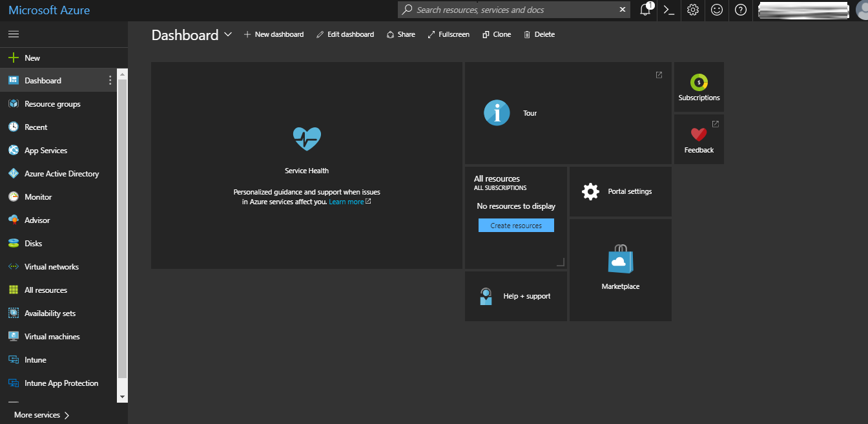The width and height of the screenshot is (868, 424).
Task: Click the Recent clock icon
Action: click(13, 127)
